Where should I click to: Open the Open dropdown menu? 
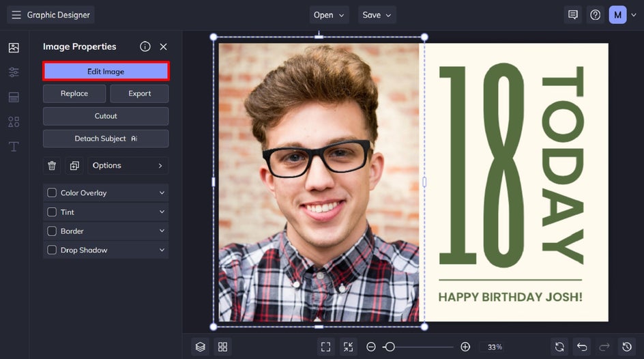click(329, 15)
